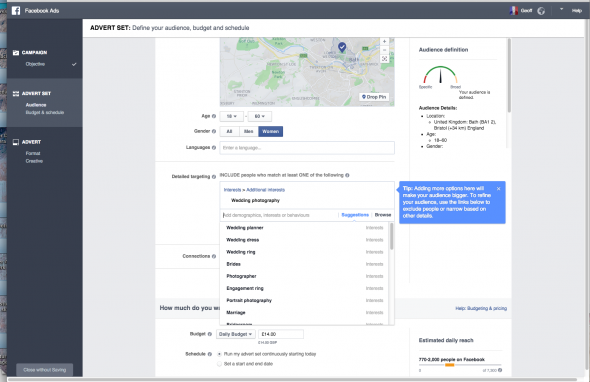Select Men gender option
Viewport: 590px width, 382px height.
(248, 131)
